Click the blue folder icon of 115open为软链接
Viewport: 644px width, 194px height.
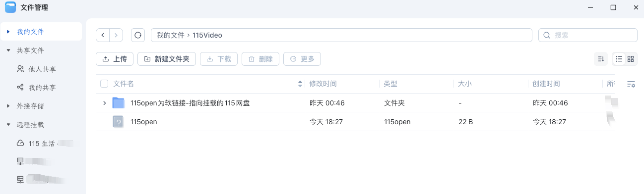(118, 103)
